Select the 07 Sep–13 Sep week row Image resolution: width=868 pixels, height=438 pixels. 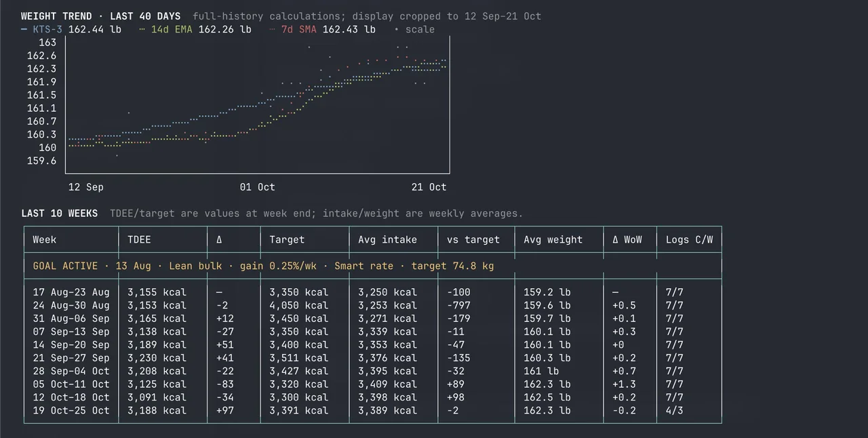(x=373, y=332)
